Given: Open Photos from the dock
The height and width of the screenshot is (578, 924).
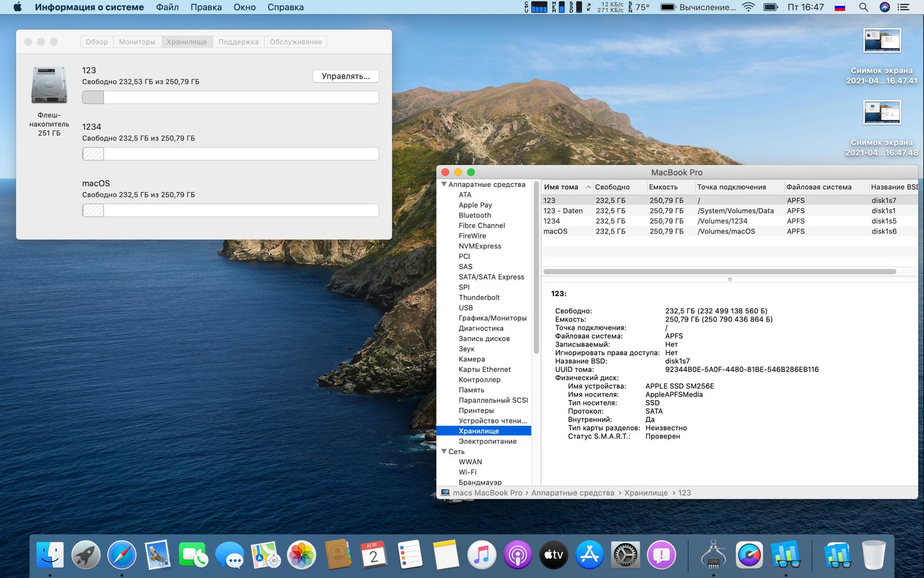Looking at the screenshot, I should click(x=301, y=555).
